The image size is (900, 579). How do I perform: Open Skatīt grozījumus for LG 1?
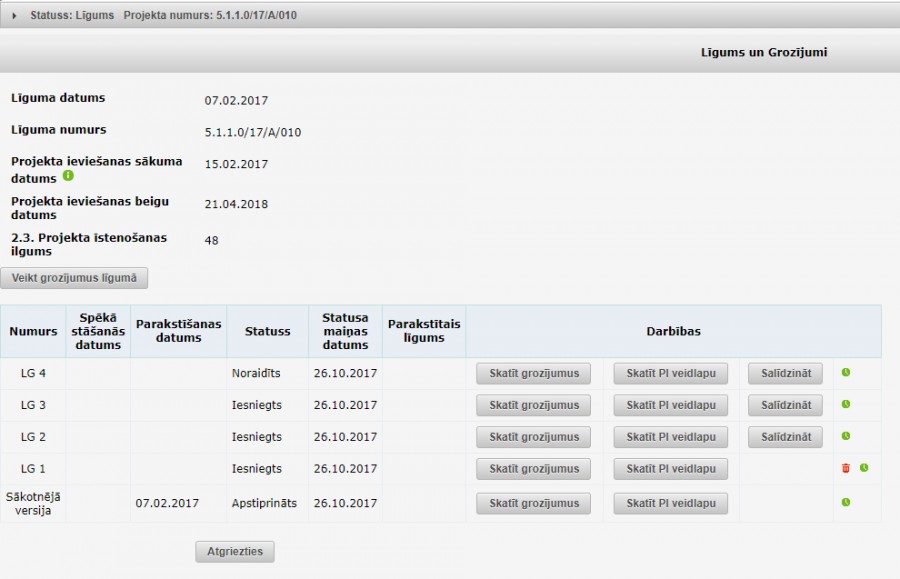coord(534,469)
